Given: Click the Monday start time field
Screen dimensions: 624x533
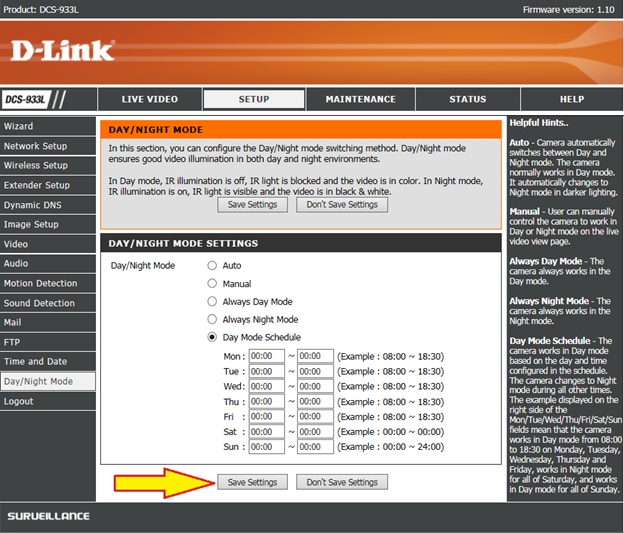Looking at the screenshot, I should [x=267, y=356].
